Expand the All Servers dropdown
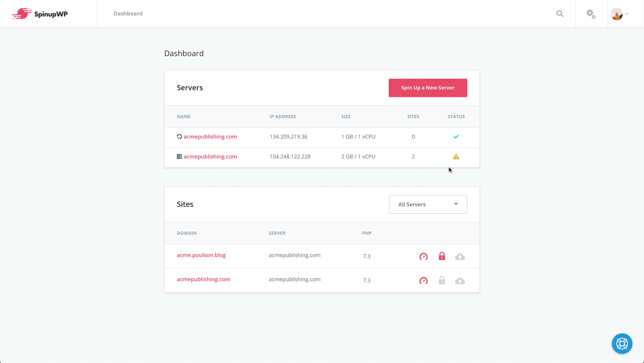The height and width of the screenshot is (363, 644). 428,205
